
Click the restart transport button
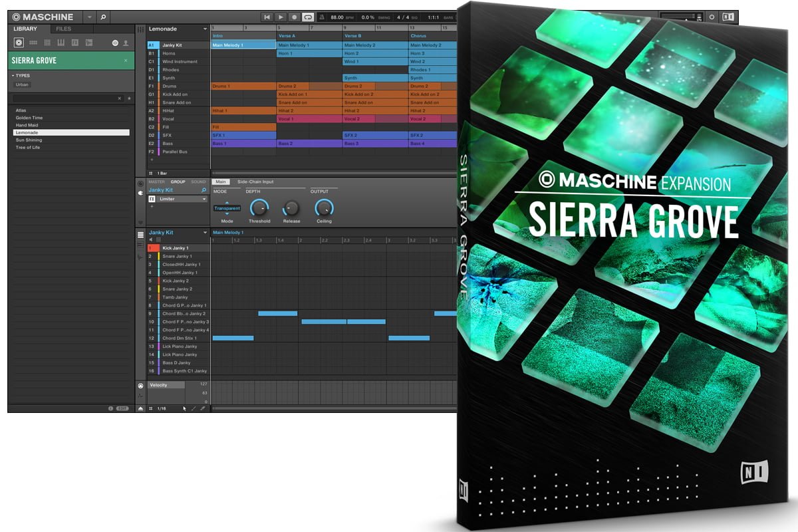tap(267, 17)
